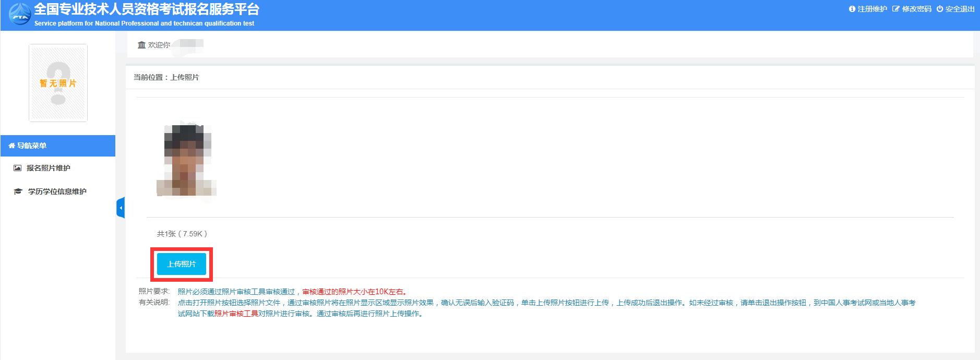Click the red 照片审核工具 download link
Screen dimensions: 980x360
(236, 314)
